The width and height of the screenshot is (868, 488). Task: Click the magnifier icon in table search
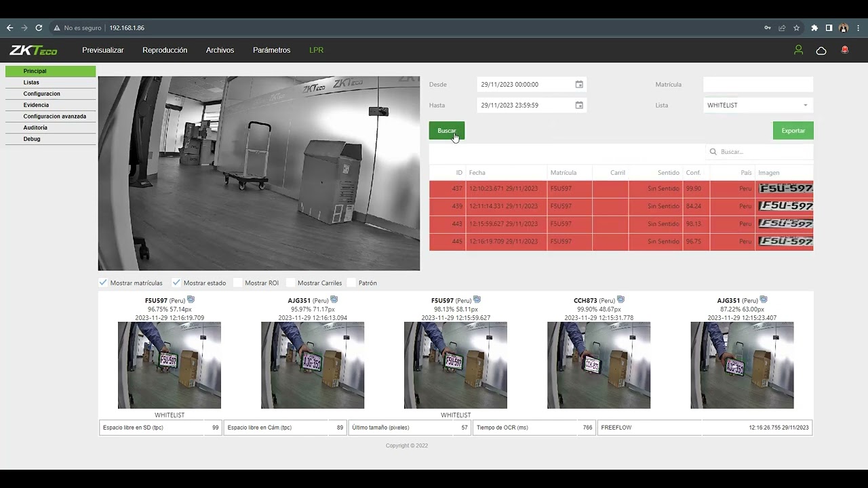point(713,152)
